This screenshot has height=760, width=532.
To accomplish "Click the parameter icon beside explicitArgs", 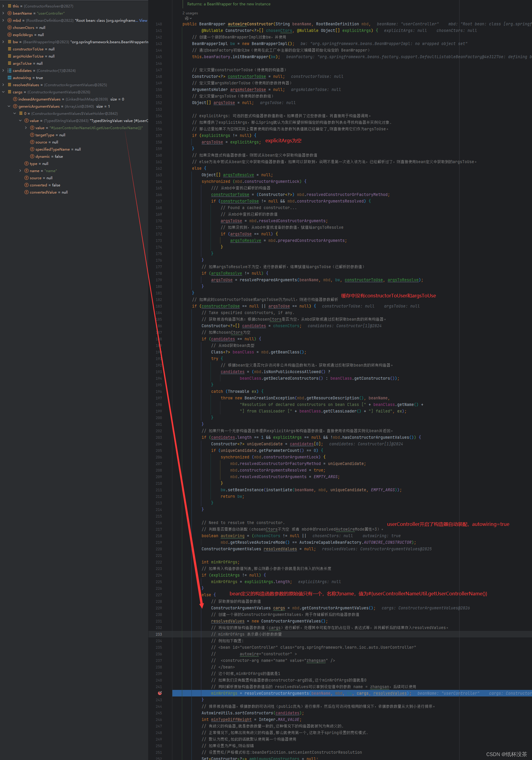I will click(x=10, y=35).
